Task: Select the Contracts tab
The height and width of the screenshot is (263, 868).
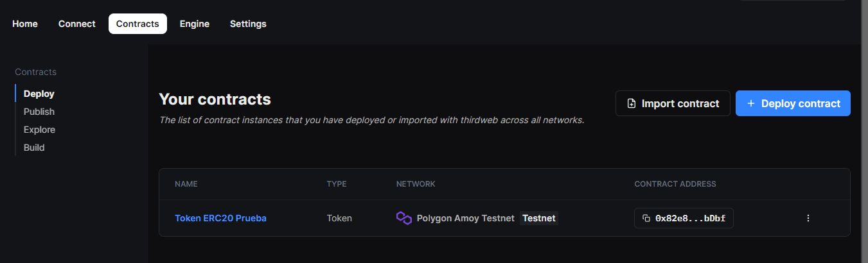Action: tap(137, 24)
